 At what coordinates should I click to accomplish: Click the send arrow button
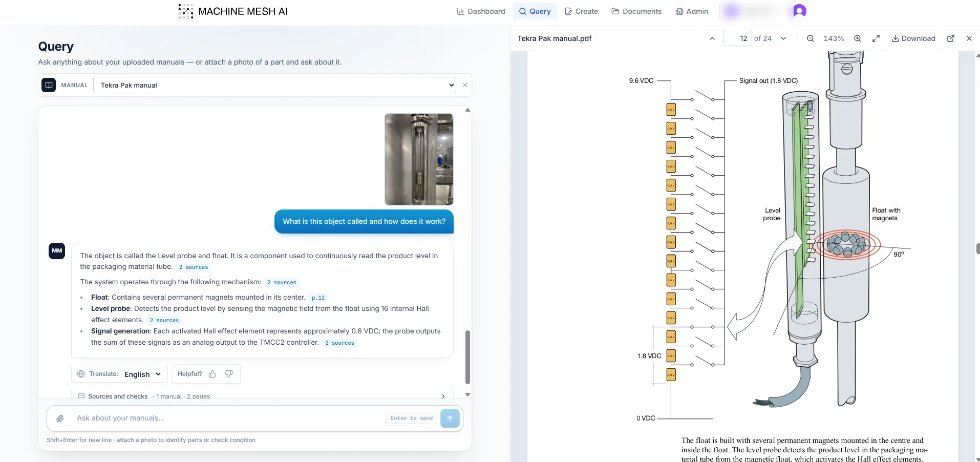[x=450, y=418]
